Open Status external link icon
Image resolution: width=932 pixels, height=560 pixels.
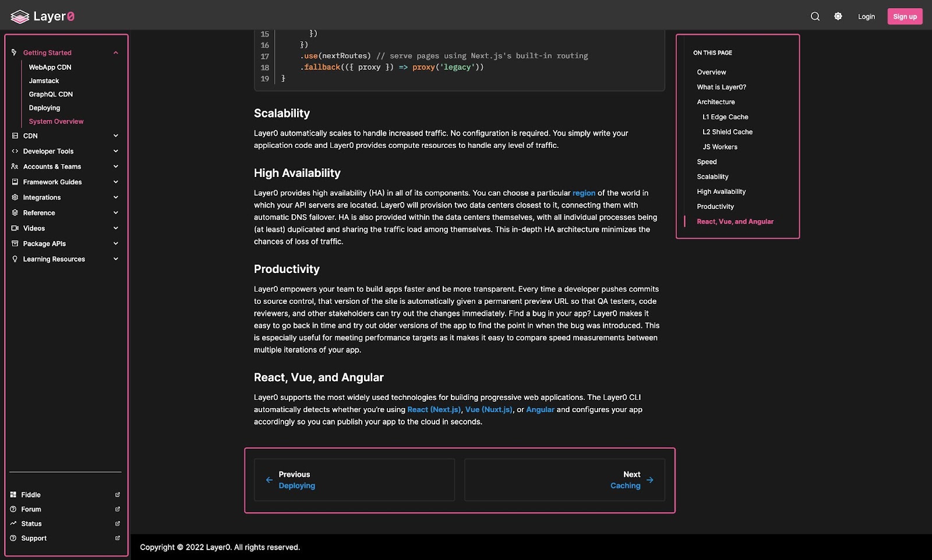(x=117, y=524)
